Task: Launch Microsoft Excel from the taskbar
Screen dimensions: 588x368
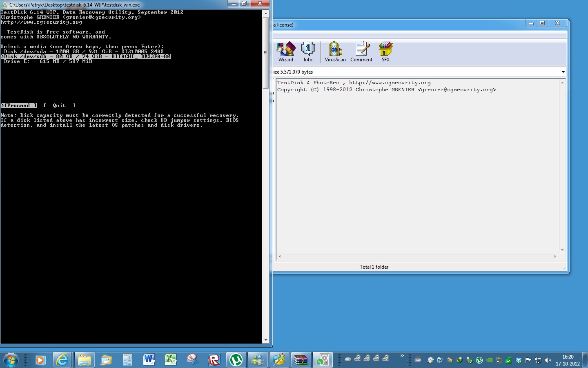Action: (x=171, y=360)
